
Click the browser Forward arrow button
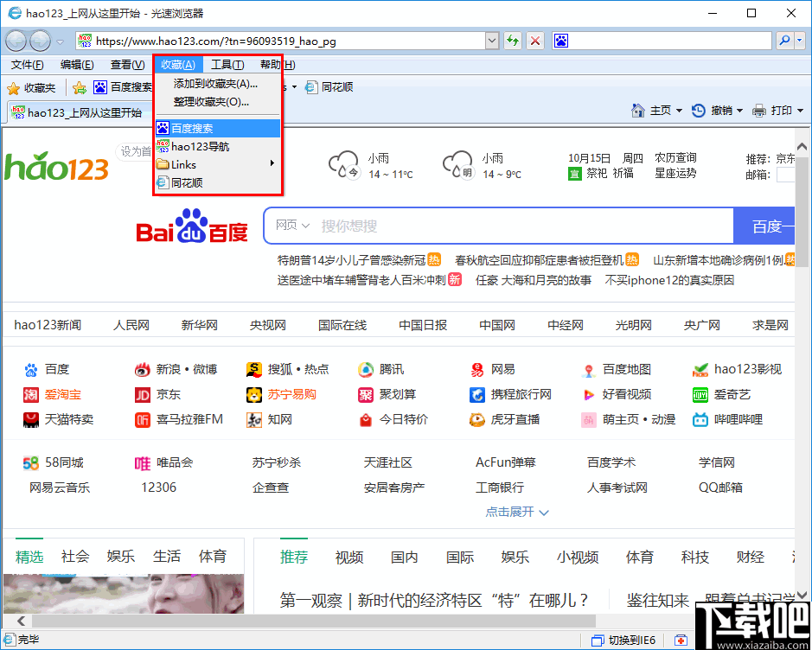(x=40, y=41)
